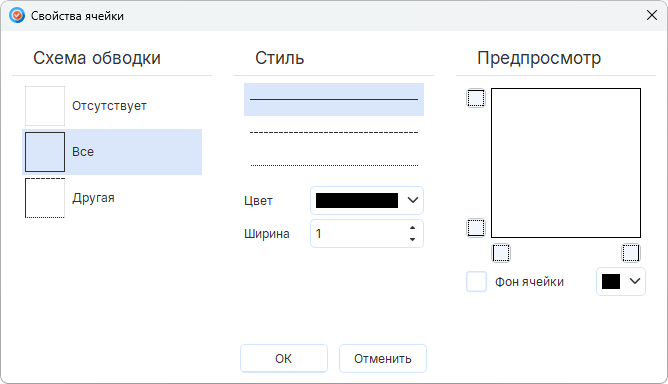Click the cell preview box
Viewport: 668px width, 384px height.
(x=566, y=163)
